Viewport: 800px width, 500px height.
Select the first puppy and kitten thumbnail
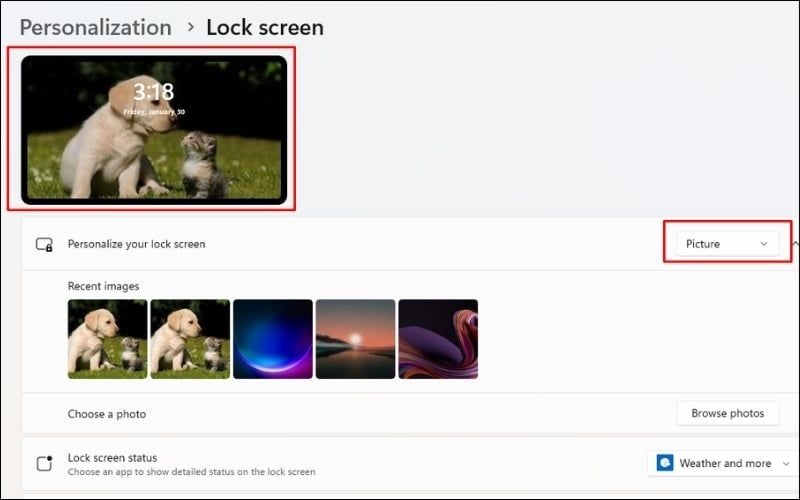tap(107, 339)
